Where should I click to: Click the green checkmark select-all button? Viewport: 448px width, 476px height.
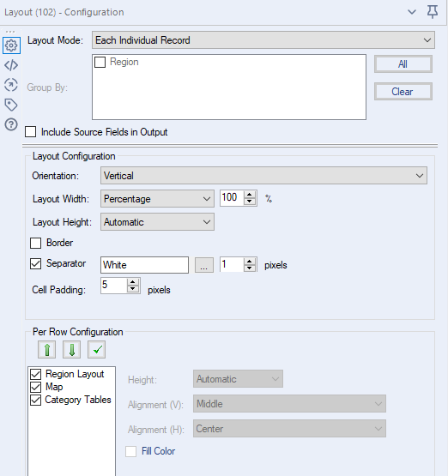tap(97, 350)
